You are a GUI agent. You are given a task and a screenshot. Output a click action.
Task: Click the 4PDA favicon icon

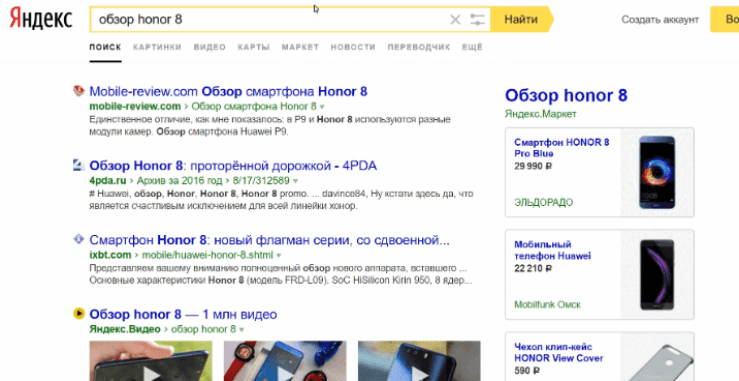(x=79, y=165)
